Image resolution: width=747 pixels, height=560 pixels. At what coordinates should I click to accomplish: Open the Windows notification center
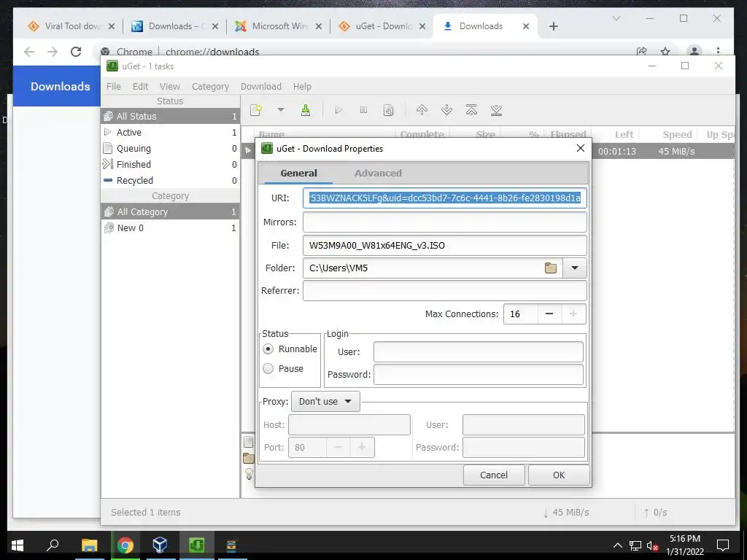(x=723, y=545)
